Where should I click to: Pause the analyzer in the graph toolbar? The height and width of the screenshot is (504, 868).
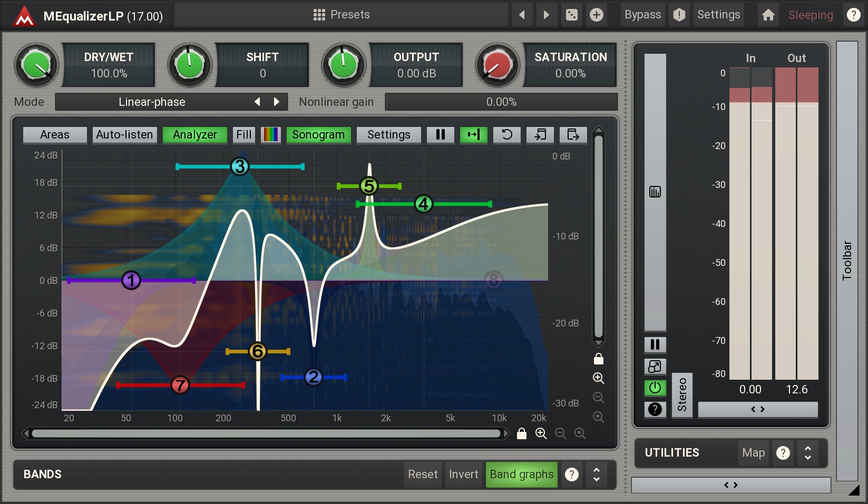click(440, 135)
